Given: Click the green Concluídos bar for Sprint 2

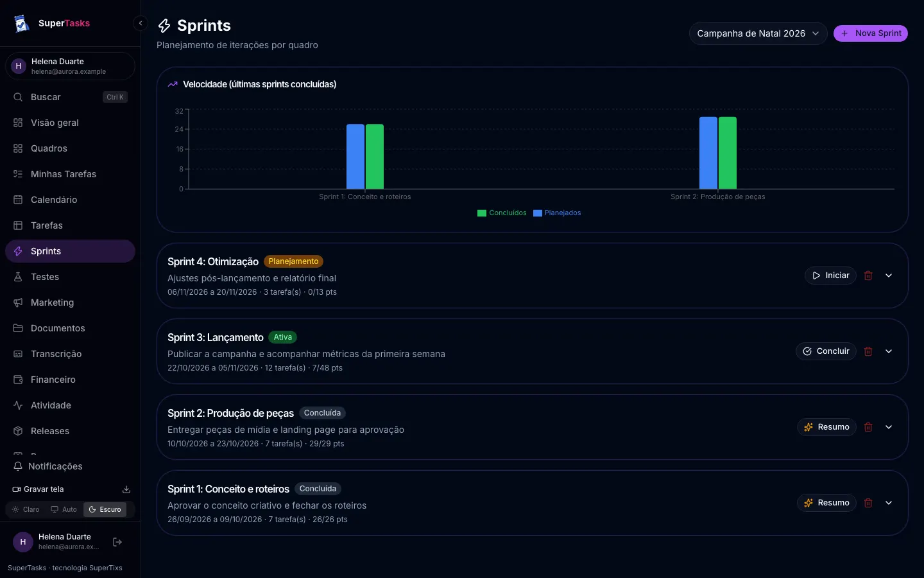Looking at the screenshot, I should tap(728, 153).
